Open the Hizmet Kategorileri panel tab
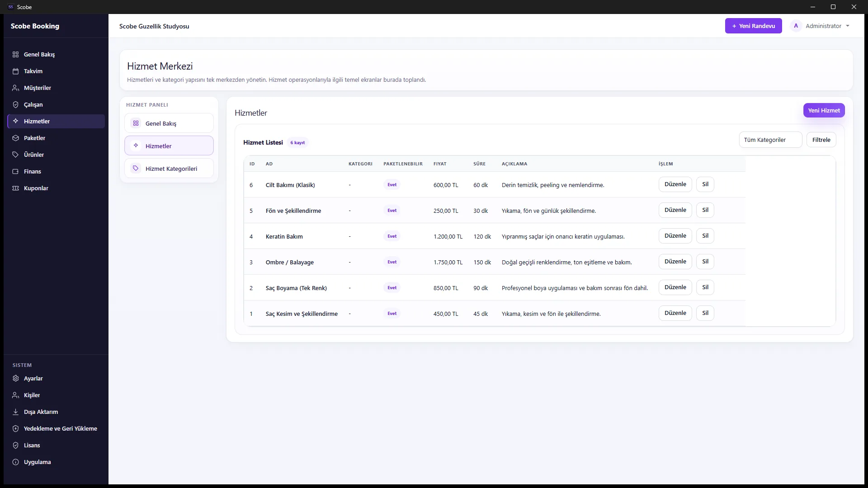This screenshot has height=488, width=868. point(169,168)
